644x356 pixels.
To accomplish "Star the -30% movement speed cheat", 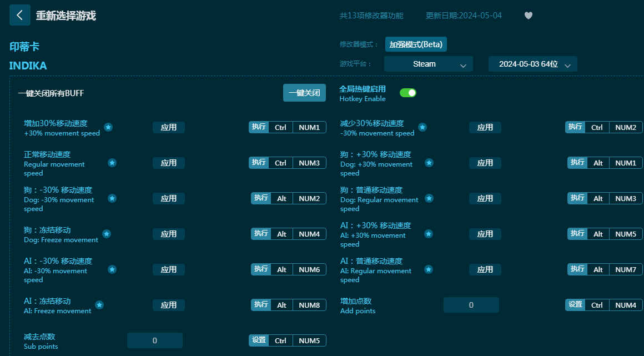I will click(x=422, y=127).
